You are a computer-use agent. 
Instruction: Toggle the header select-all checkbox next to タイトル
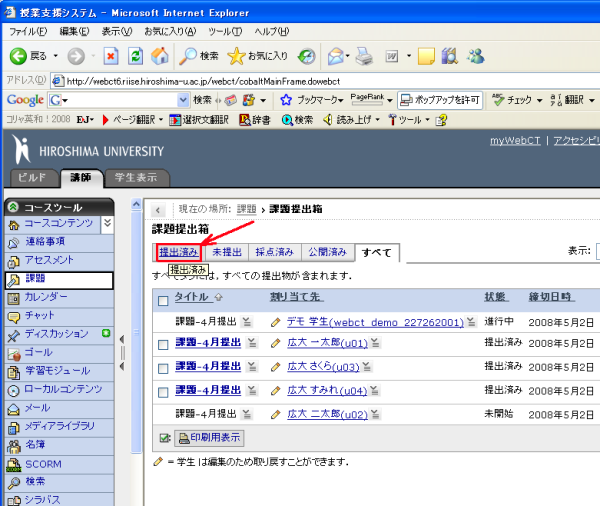pyautogui.click(x=163, y=301)
